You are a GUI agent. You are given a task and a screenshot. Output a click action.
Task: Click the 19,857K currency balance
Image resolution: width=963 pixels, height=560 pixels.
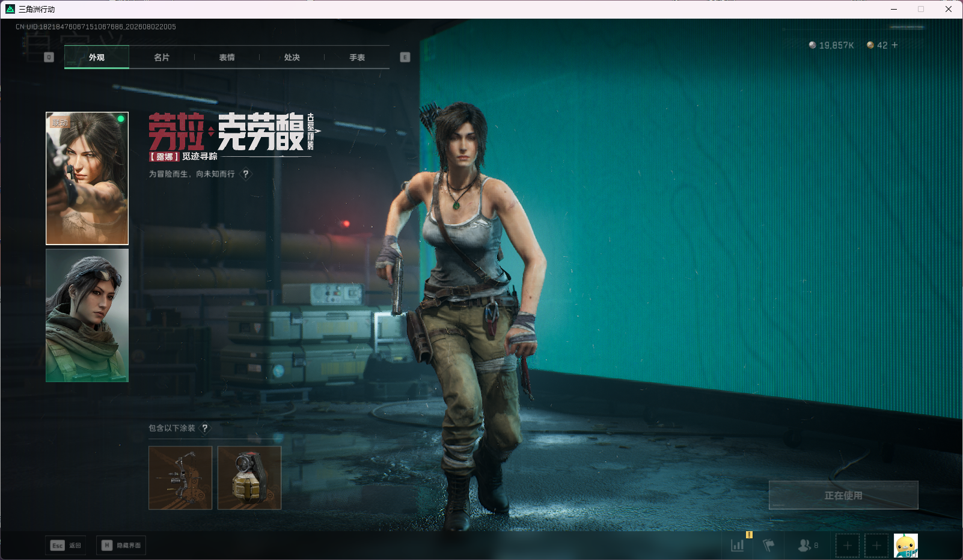coord(837,45)
